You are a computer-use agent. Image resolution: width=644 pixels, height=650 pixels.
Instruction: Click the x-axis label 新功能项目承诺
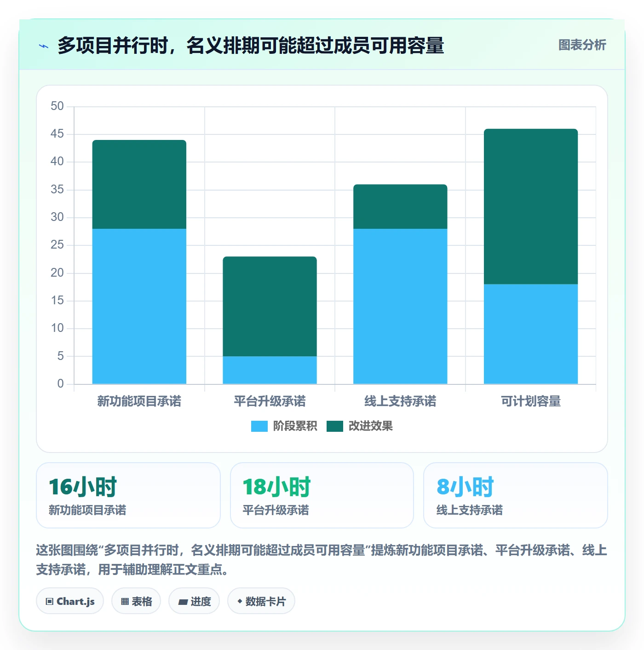(x=139, y=401)
